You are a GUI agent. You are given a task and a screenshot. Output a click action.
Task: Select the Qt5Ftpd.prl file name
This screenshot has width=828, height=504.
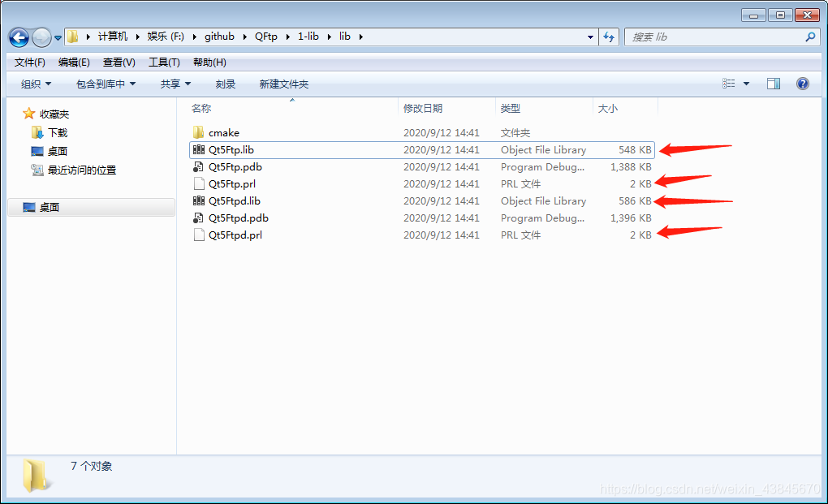pyautogui.click(x=235, y=235)
